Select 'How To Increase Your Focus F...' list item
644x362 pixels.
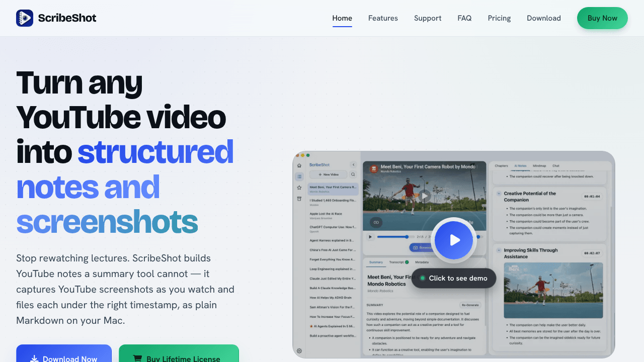(x=333, y=317)
